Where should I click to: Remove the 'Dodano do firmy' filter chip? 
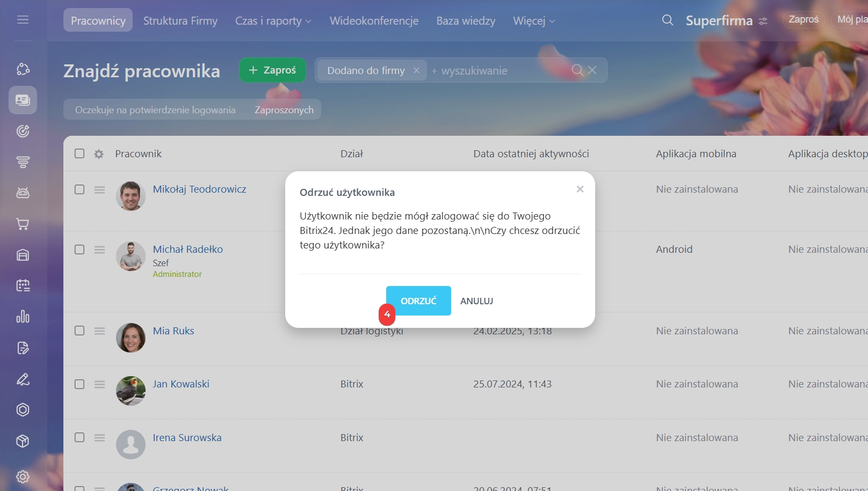click(x=416, y=70)
